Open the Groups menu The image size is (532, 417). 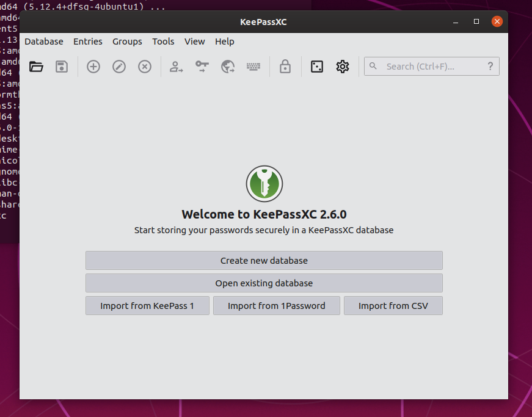pyautogui.click(x=127, y=42)
